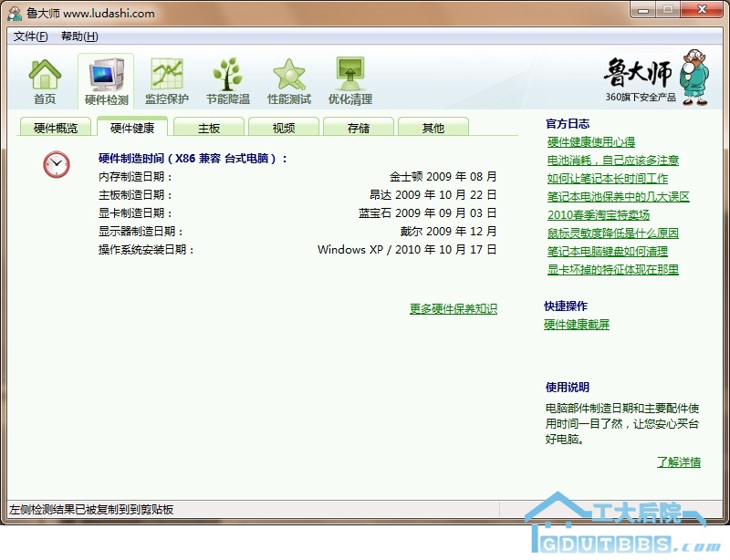Click the red clock icon

(x=57, y=164)
